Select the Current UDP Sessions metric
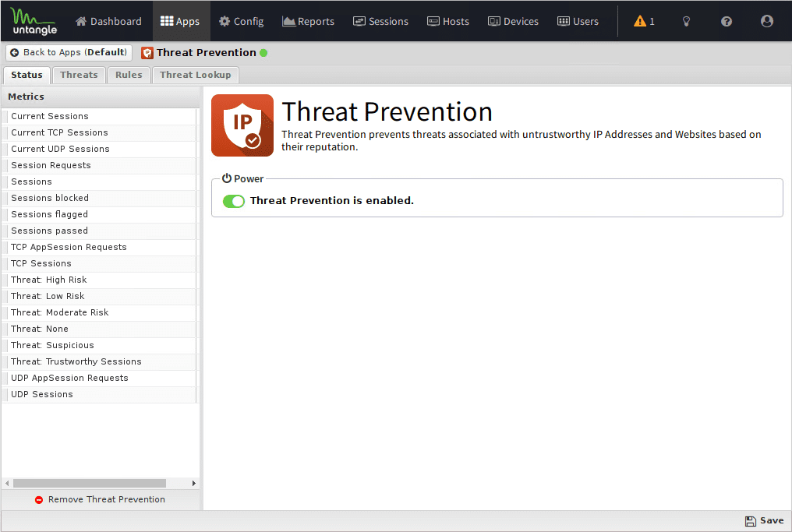This screenshot has height=532, width=792. click(x=100, y=149)
